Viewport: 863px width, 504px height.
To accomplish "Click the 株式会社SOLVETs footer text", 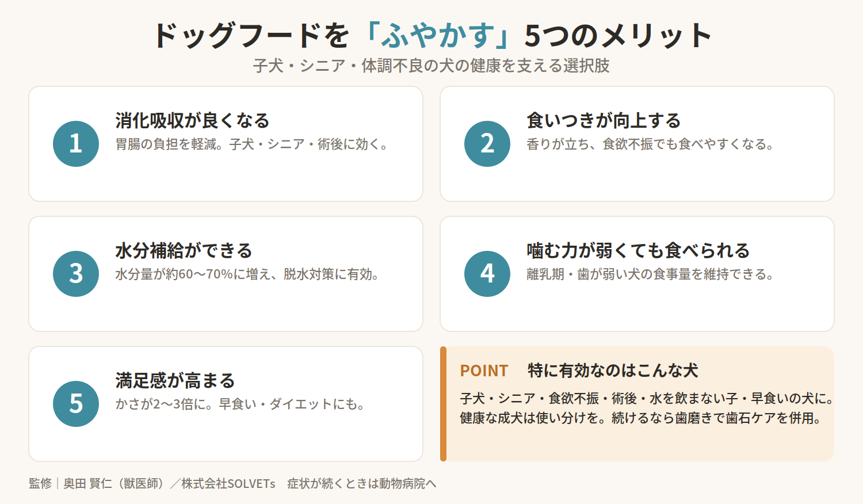I will click(x=228, y=483).
